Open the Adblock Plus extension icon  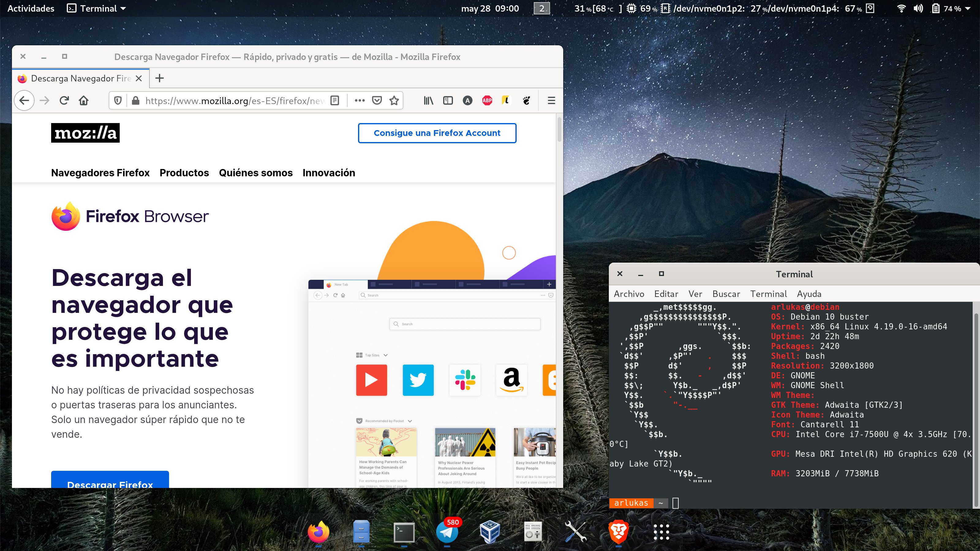[487, 100]
